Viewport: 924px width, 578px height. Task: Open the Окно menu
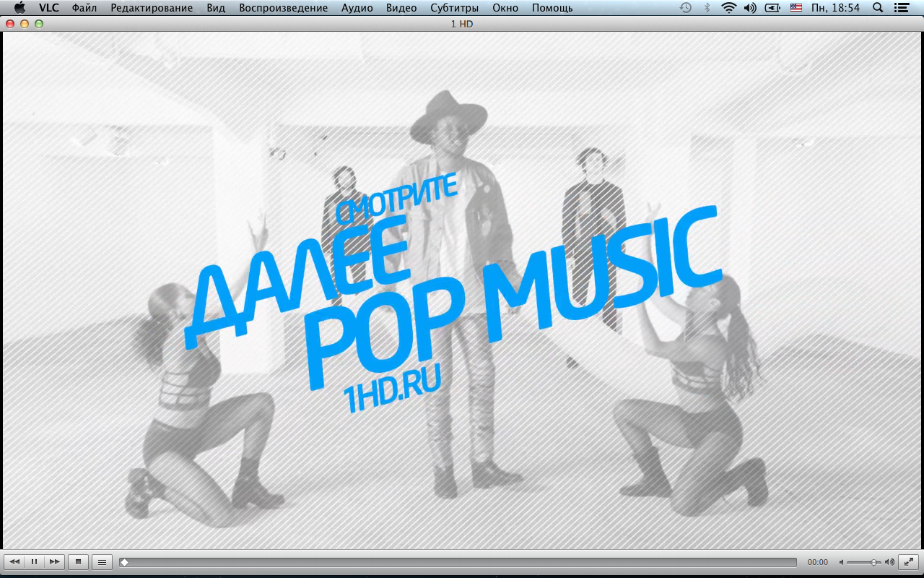pos(505,8)
